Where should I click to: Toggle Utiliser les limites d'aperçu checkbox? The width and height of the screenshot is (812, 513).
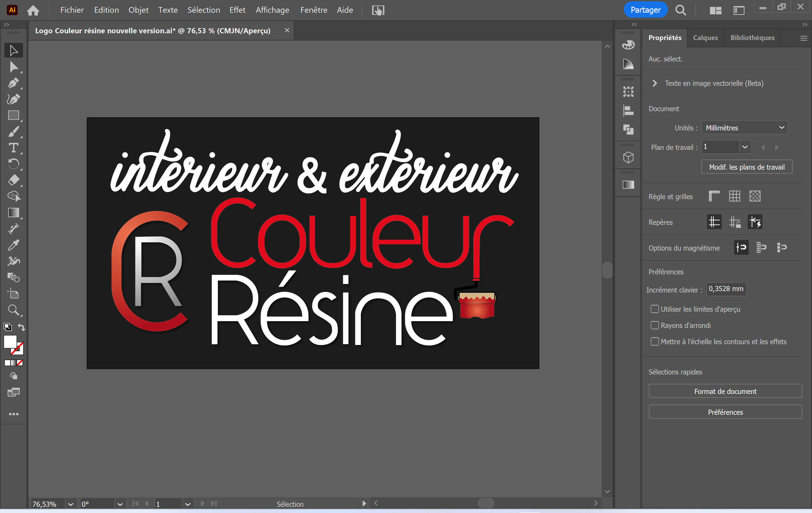(x=654, y=309)
